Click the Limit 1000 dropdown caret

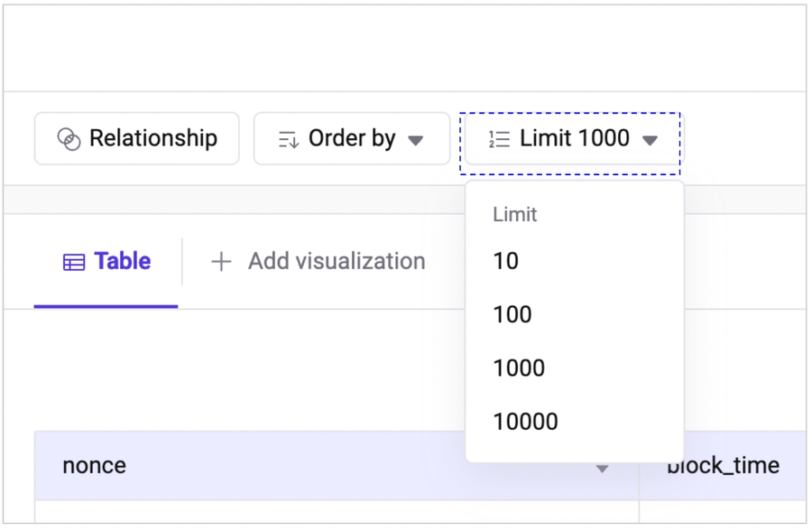coord(650,140)
